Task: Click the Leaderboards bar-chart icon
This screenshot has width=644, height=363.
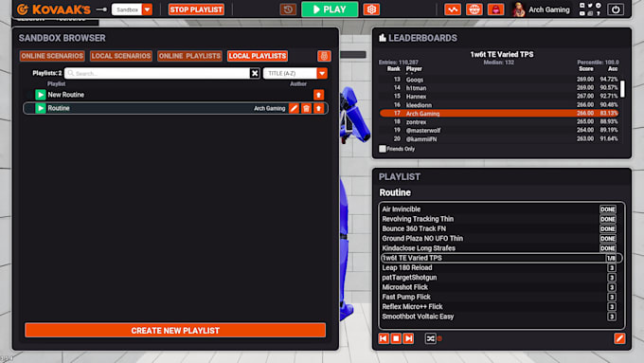Action: [x=383, y=38]
